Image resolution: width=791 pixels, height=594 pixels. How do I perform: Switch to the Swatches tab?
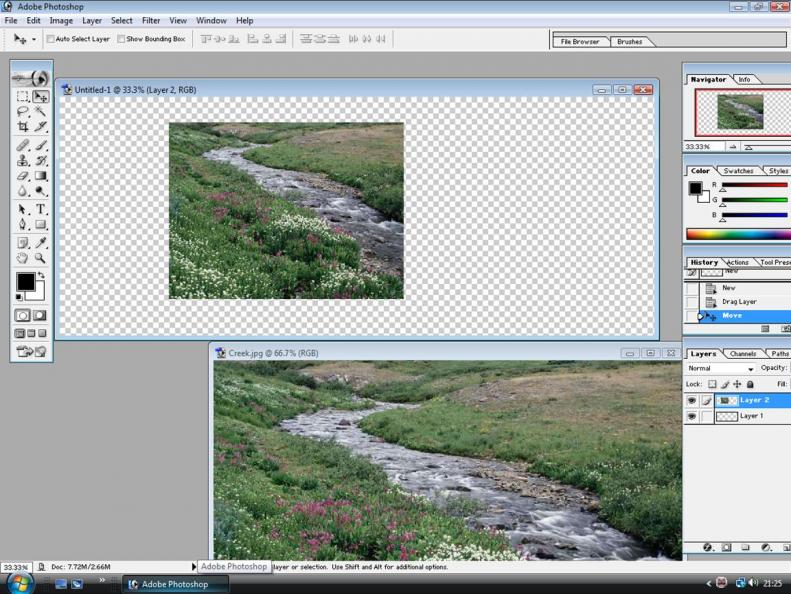(738, 171)
